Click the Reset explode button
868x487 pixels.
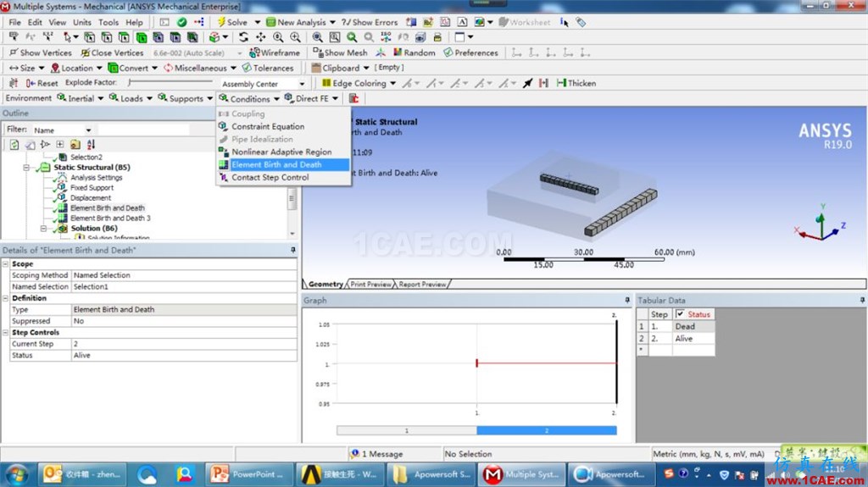point(42,83)
